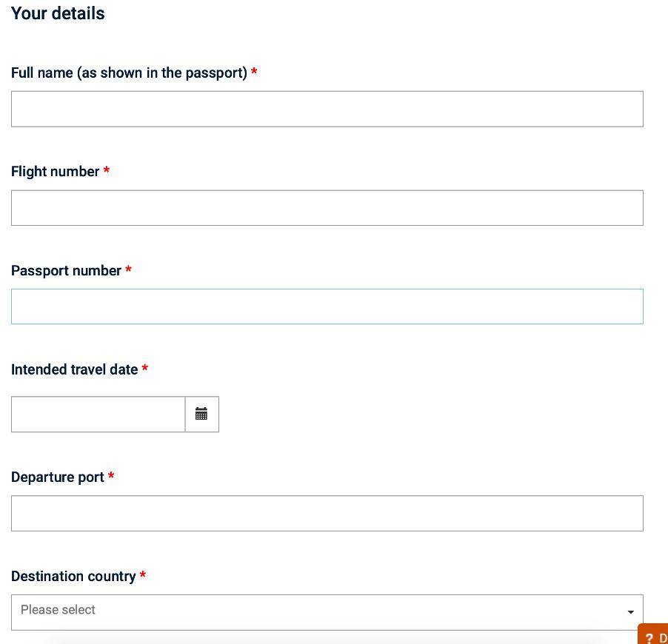Click the 'Intended travel date' label

point(74,369)
